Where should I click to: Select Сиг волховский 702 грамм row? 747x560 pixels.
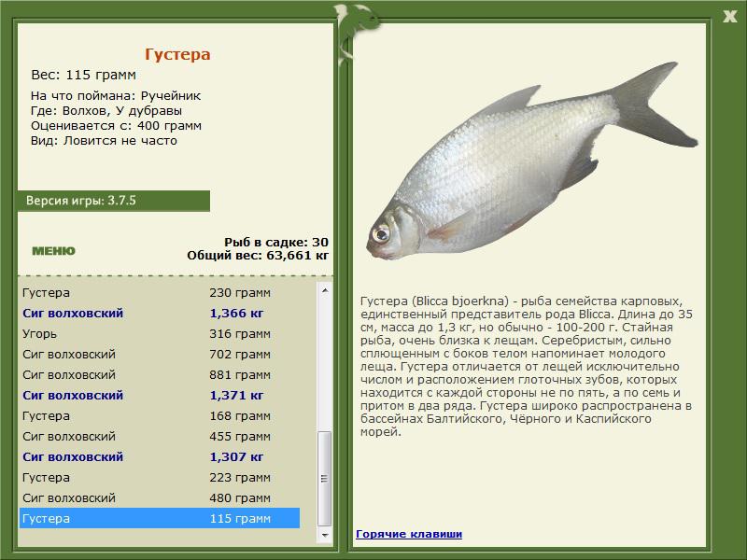[160, 354]
